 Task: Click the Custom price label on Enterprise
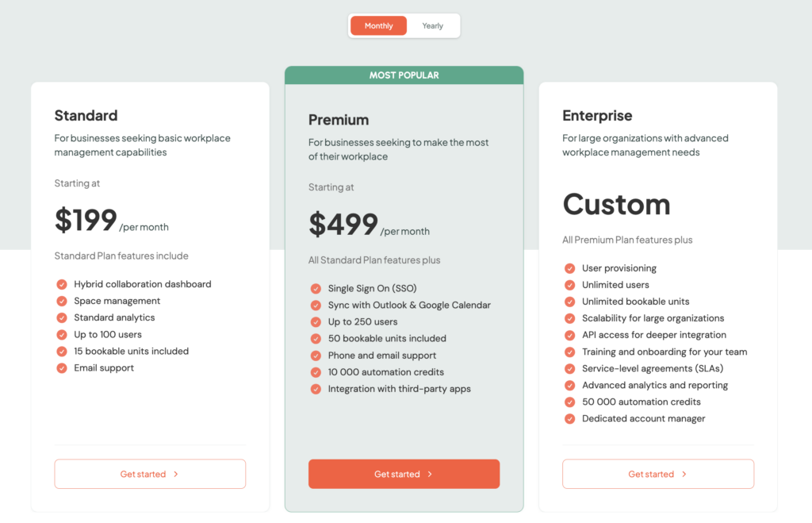616,205
